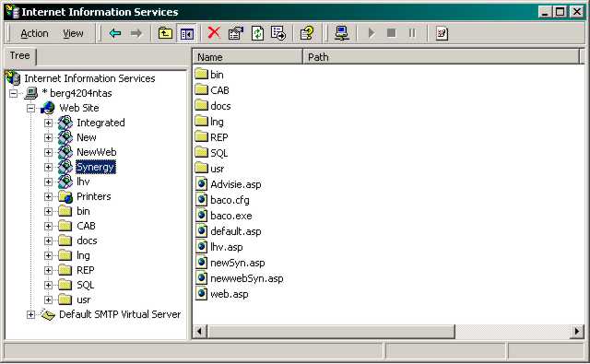Select the docs folder in the tree

click(87, 241)
